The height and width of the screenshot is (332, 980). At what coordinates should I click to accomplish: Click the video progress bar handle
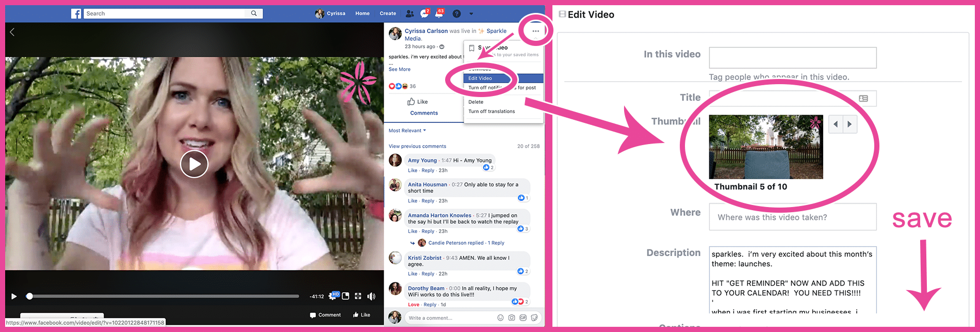click(29, 296)
